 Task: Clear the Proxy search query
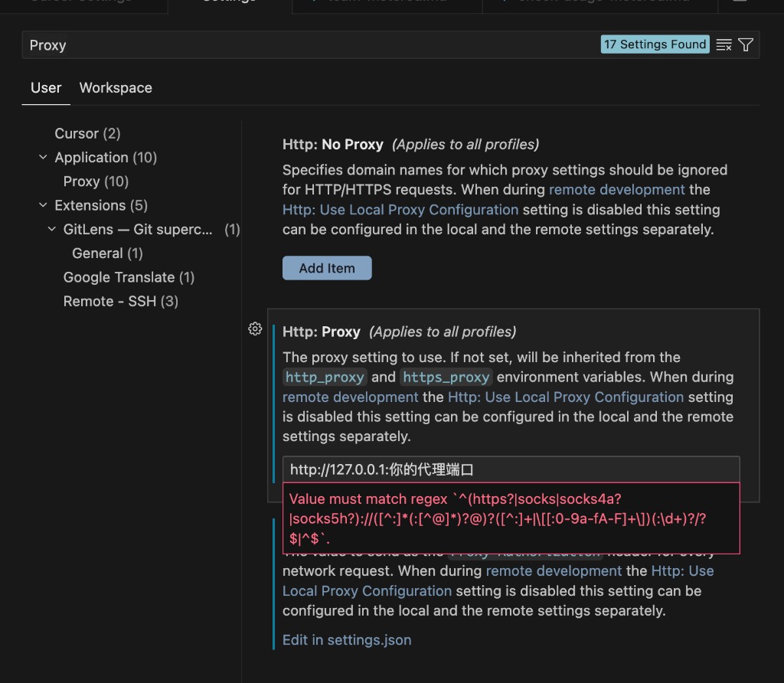point(723,44)
